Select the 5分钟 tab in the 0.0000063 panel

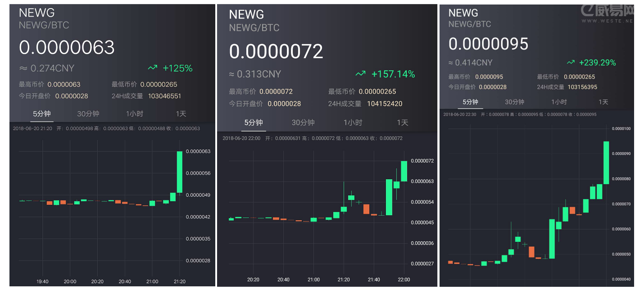pyautogui.click(x=42, y=113)
